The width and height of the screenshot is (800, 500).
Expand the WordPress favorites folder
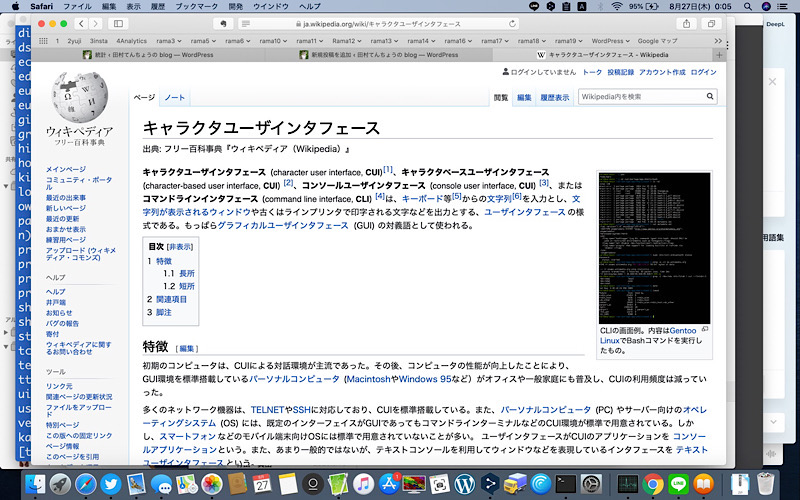[610, 41]
